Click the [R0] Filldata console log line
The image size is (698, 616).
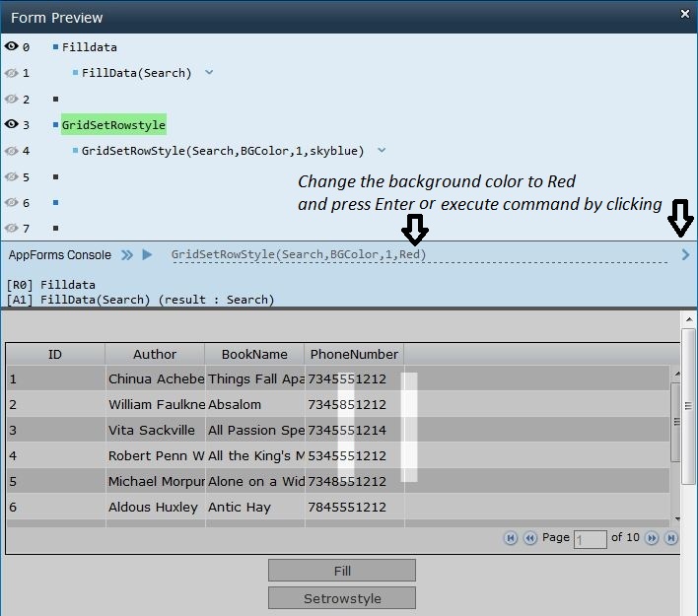tap(50, 285)
